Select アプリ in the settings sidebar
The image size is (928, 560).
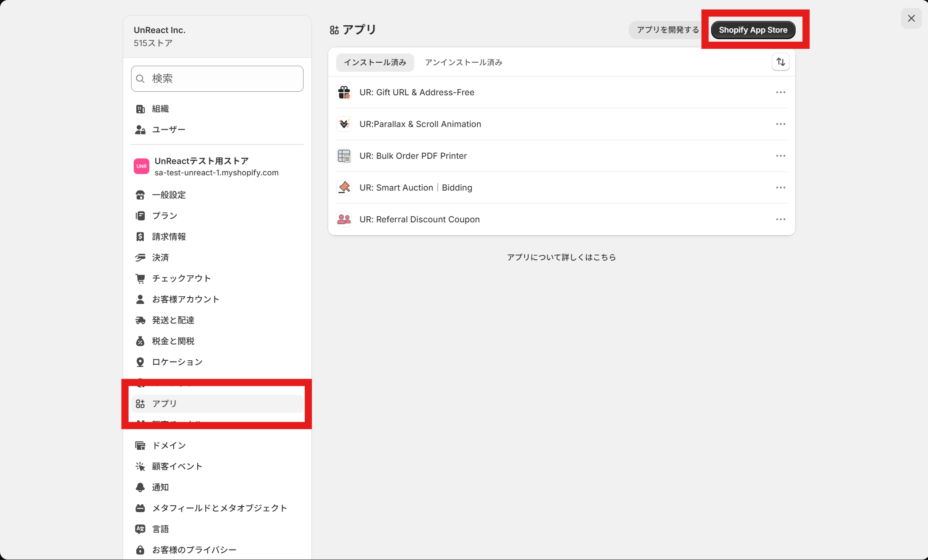[217, 404]
